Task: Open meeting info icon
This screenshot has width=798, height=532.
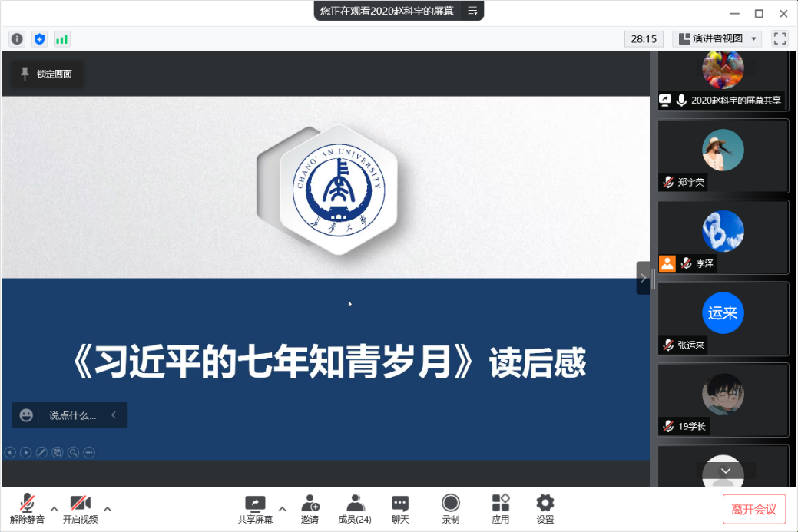Action: (x=17, y=38)
